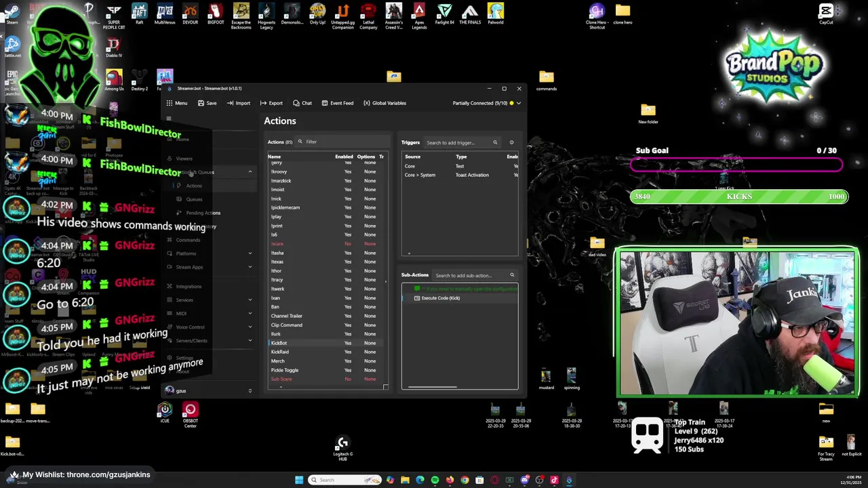
Task: Select the Sub Scare action row
Action: 327,379
